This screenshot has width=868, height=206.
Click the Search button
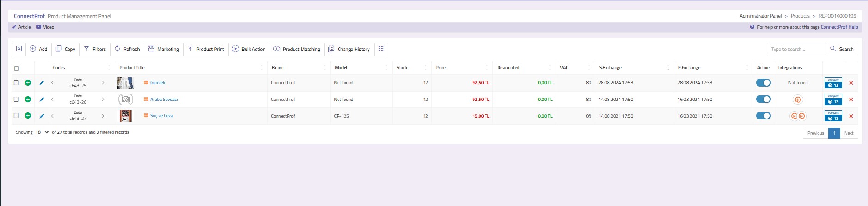pyautogui.click(x=842, y=49)
